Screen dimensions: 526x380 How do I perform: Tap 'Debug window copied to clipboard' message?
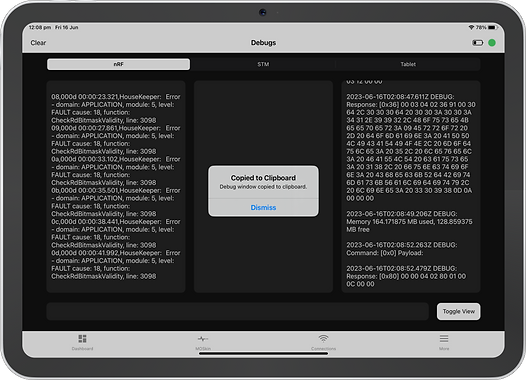(263, 187)
